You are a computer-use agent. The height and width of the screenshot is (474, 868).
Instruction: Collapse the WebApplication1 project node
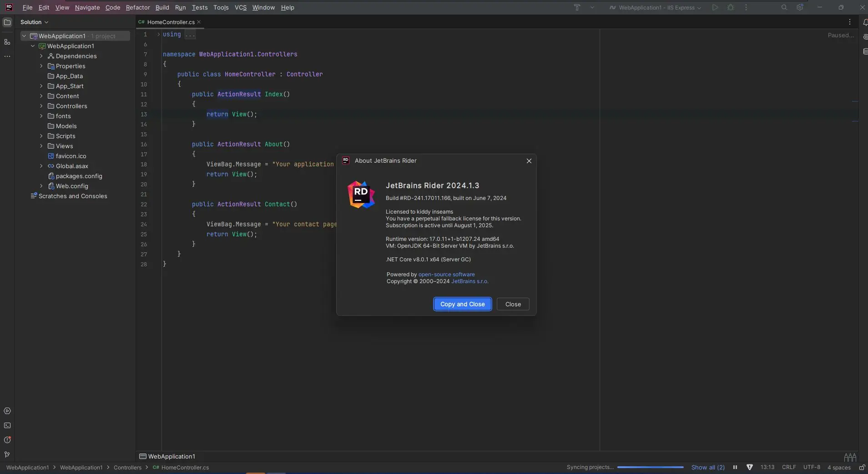(33, 46)
